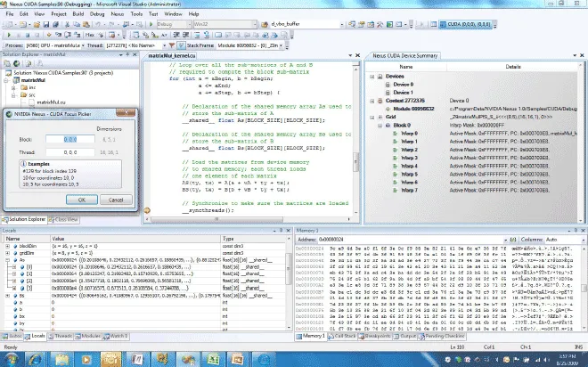The width and height of the screenshot is (588, 367).
Task: Select the matrixMul_kernel.cu editor tab
Action: tap(172, 55)
